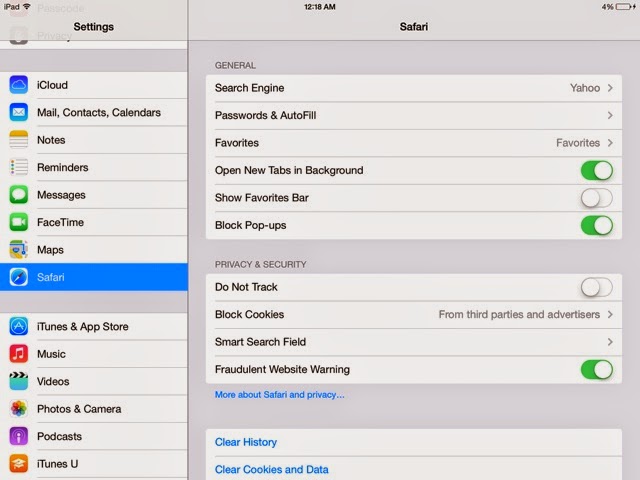Open Music settings entry
Screen dimensions: 640x480
click(94, 354)
